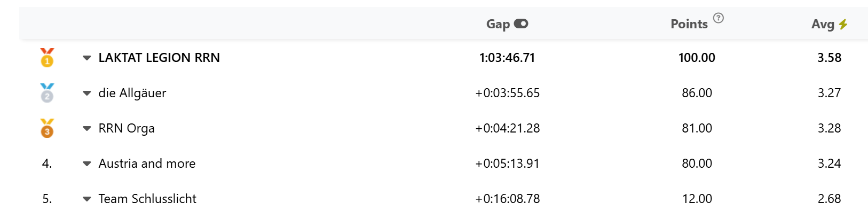Click the 4. position number
Viewport: 868px width, 218px height.
click(x=47, y=163)
